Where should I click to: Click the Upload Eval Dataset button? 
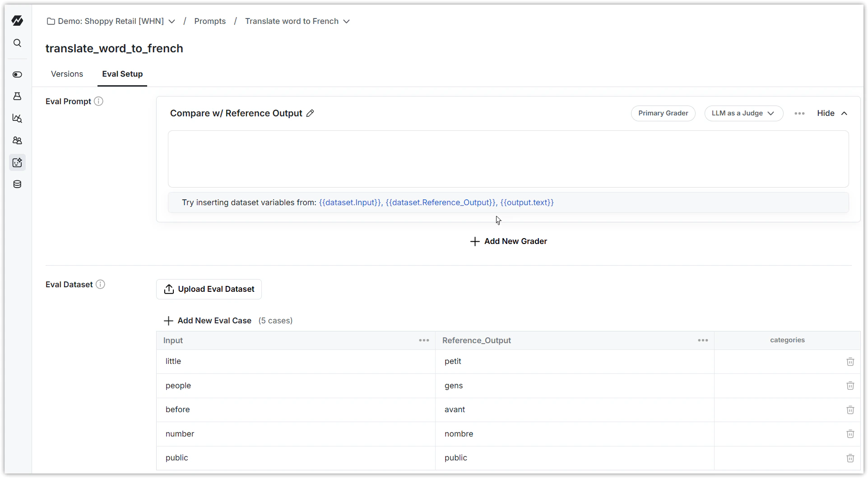click(x=209, y=289)
